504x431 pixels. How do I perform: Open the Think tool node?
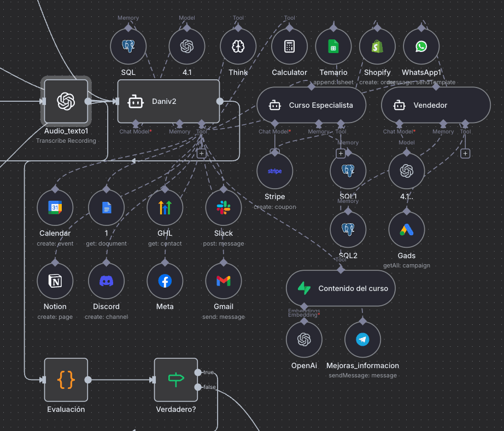coord(238,46)
